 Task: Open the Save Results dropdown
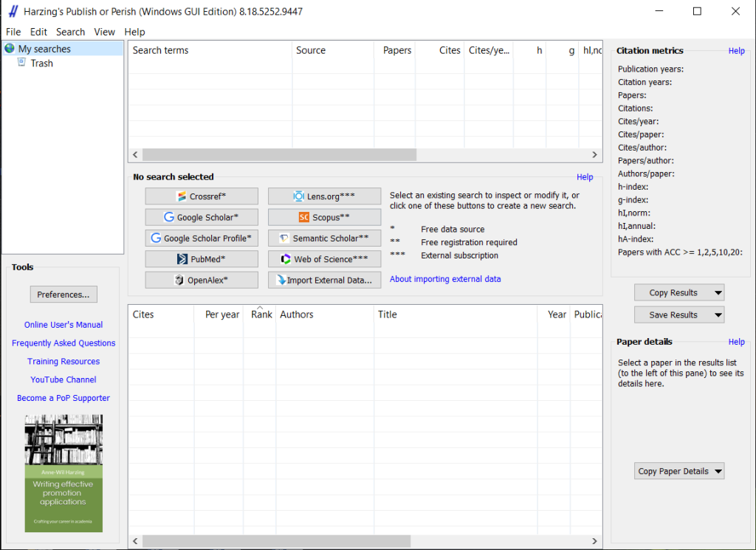pos(718,315)
